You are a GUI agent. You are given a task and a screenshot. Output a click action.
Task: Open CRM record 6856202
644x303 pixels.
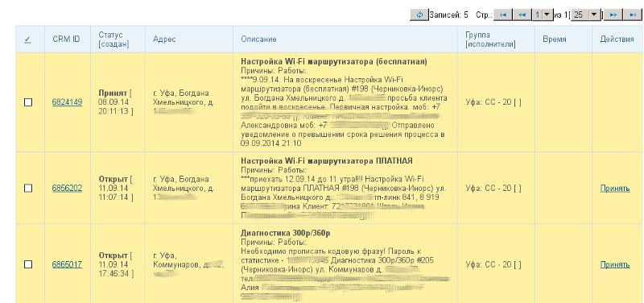click(67, 189)
